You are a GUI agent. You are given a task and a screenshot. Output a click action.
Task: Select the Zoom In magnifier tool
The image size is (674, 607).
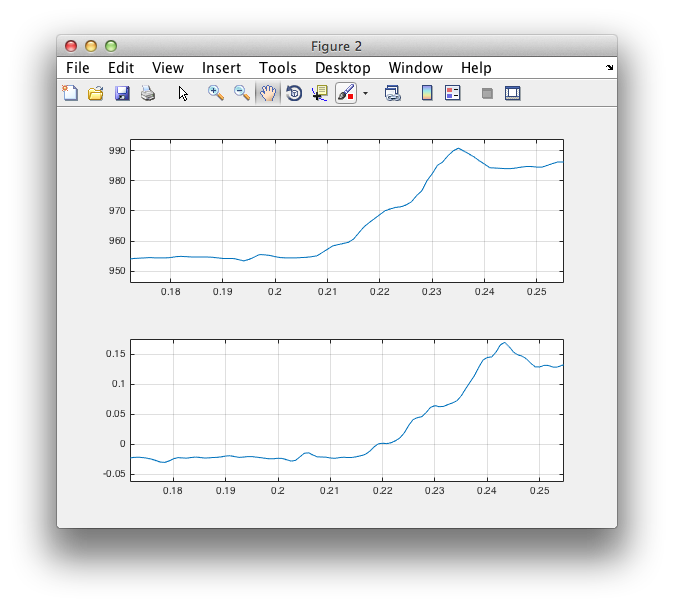[215, 93]
